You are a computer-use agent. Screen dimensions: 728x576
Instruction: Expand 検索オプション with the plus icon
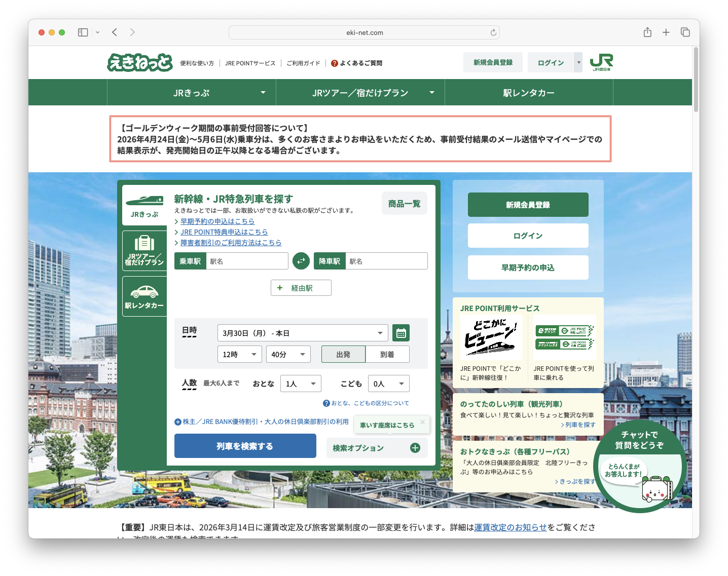click(415, 447)
